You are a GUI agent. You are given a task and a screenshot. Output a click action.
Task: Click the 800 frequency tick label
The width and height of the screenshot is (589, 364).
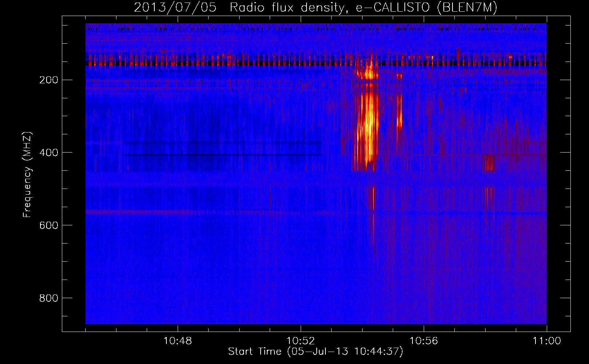tap(48, 298)
